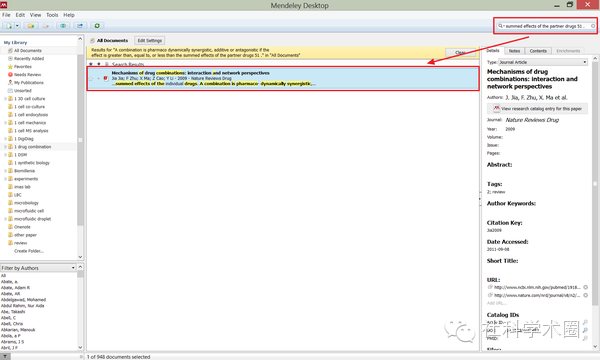
Task: Click View research catalog entry for this paper
Action: [537, 109]
